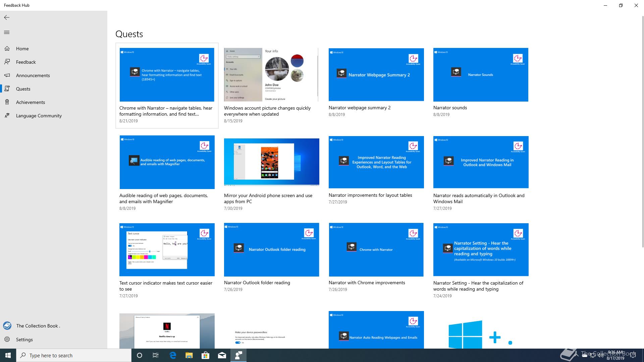Click title 'Narrator webpage summary 2'
This screenshot has width=644, height=362.
(x=360, y=108)
